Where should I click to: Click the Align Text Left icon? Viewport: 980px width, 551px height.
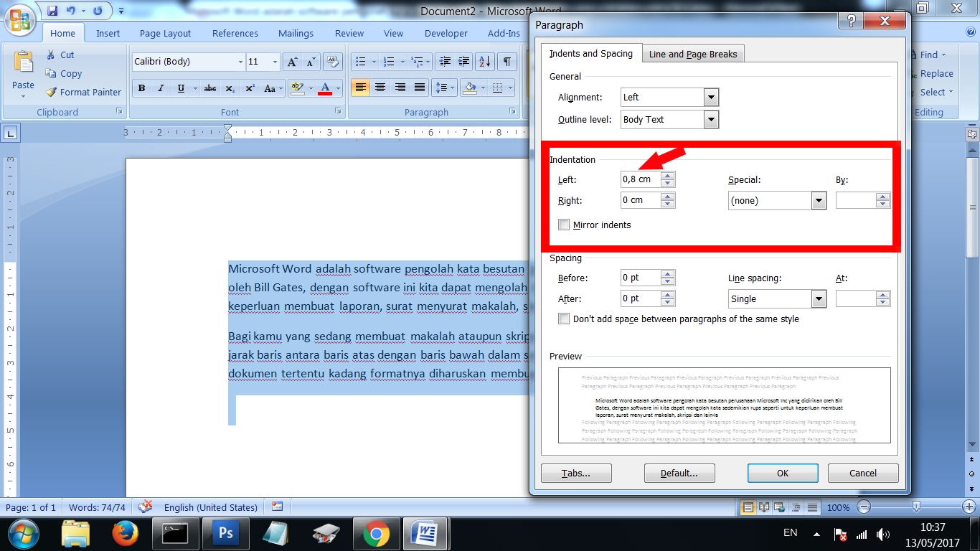pyautogui.click(x=360, y=88)
